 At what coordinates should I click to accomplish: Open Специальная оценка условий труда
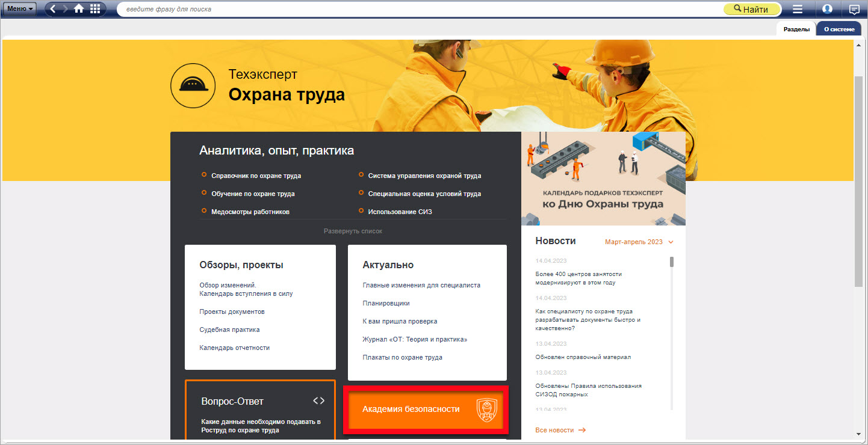click(x=424, y=194)
